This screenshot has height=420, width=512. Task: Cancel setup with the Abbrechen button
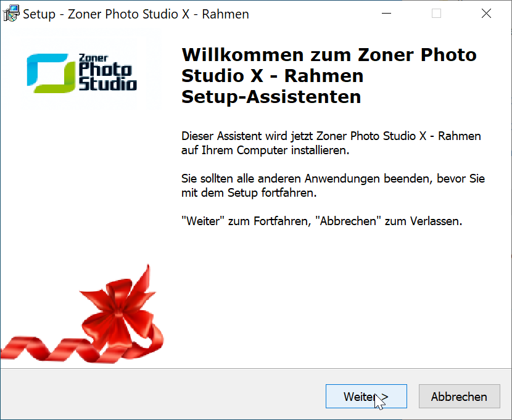(x=459, y=396)
